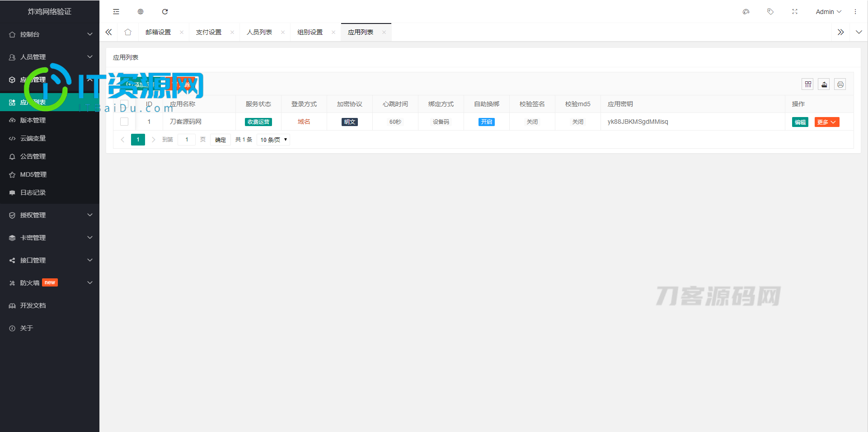Open the 10 条/页 page size dropdown
This screenshot has width=868, height=432.
(273, 140)
